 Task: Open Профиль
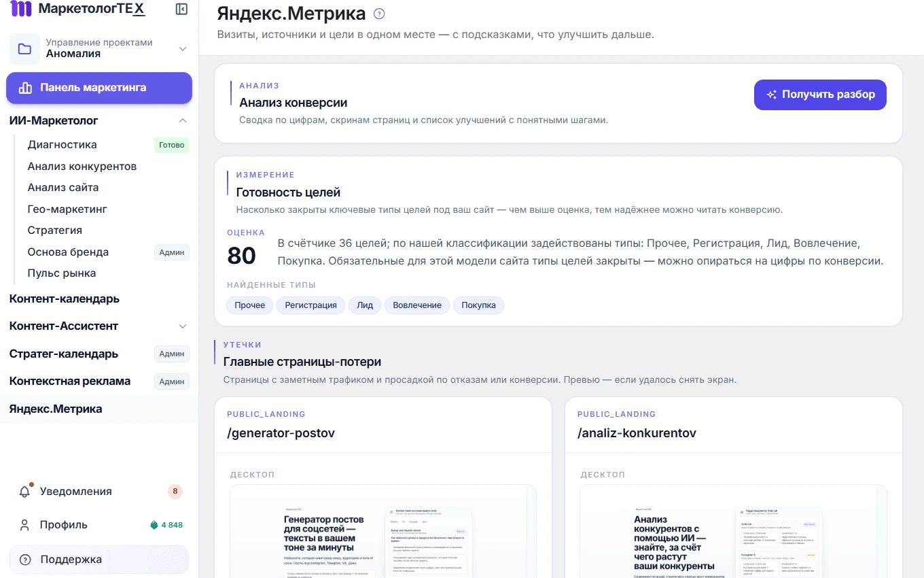(64, 525)
